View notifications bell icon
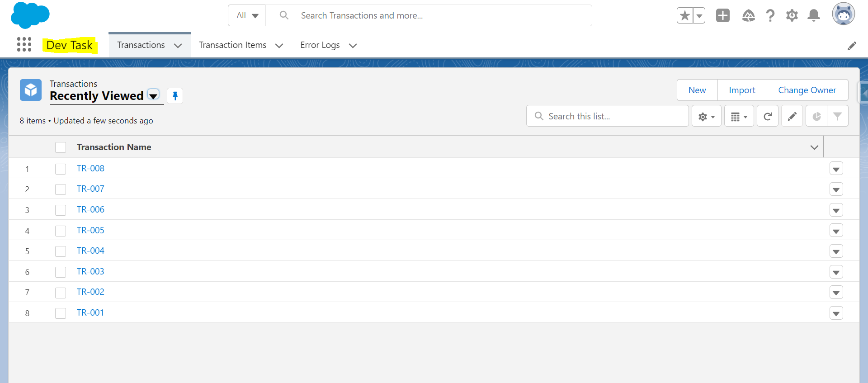The width and height of the screenshot is (868, 383). 813,15
